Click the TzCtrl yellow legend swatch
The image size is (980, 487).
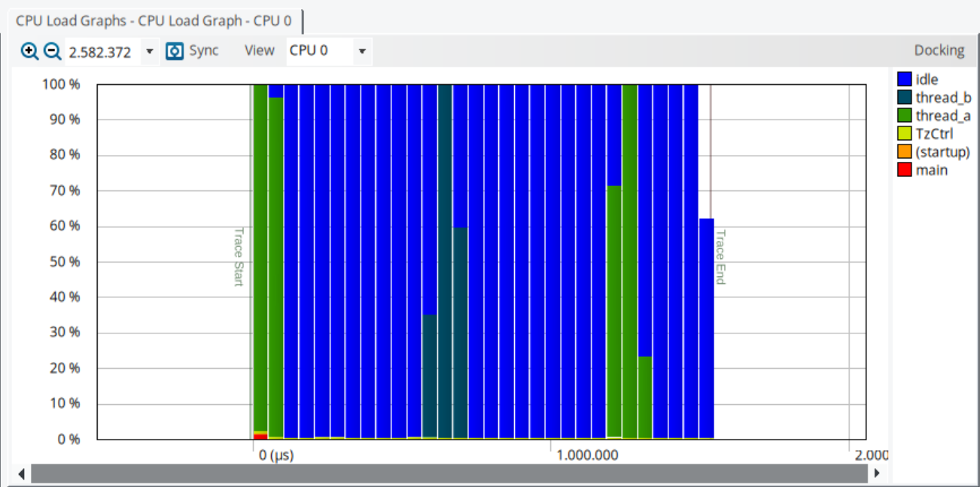click(x=904, y=133)
